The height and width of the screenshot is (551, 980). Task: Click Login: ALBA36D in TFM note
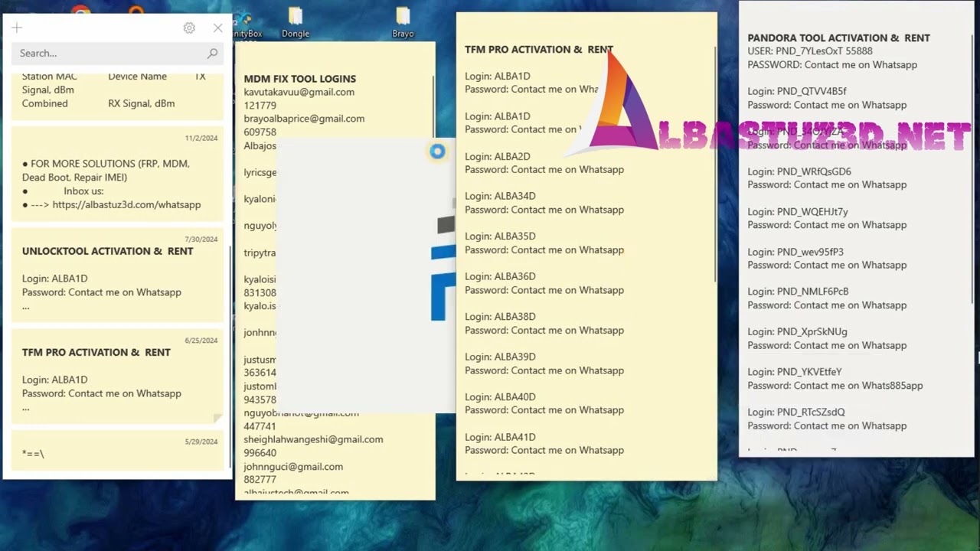coord(500,276)
